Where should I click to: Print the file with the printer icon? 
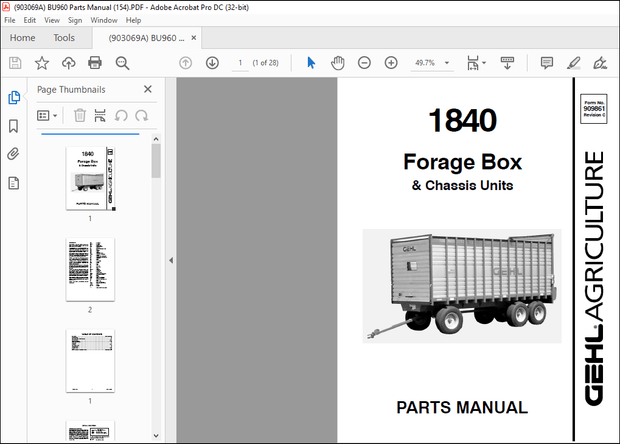(x=95, y=63)
